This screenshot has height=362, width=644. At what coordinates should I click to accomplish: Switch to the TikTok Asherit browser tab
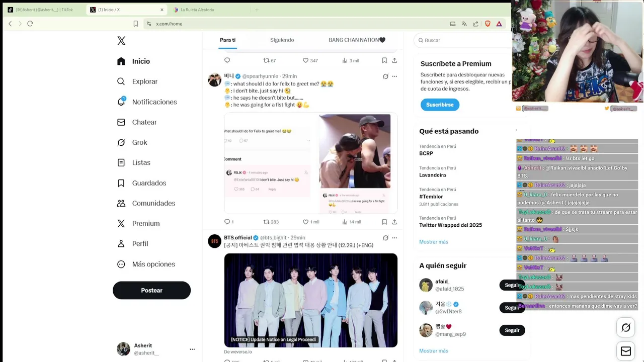tap(43, 10)
